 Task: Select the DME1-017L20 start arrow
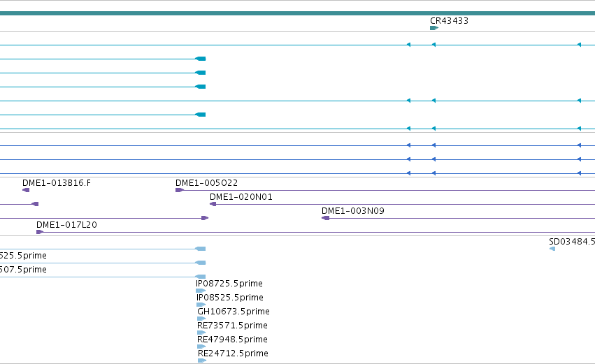[x=40, y=232]
